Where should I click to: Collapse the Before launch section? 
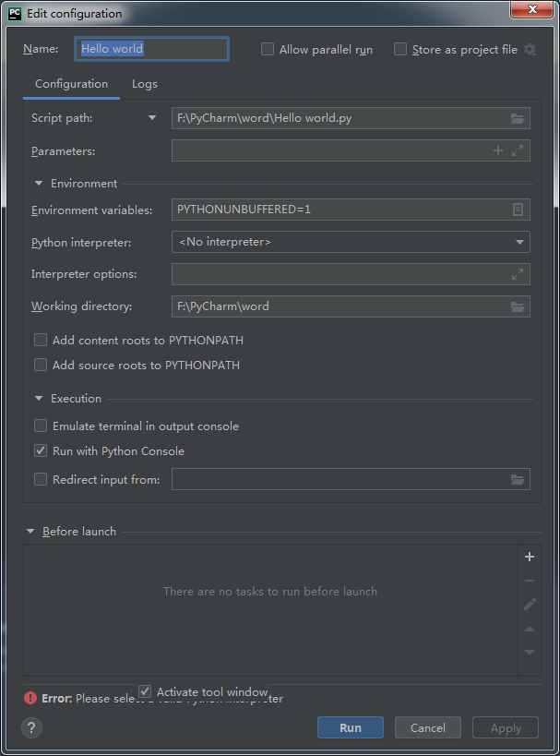(x=30, y=532)
